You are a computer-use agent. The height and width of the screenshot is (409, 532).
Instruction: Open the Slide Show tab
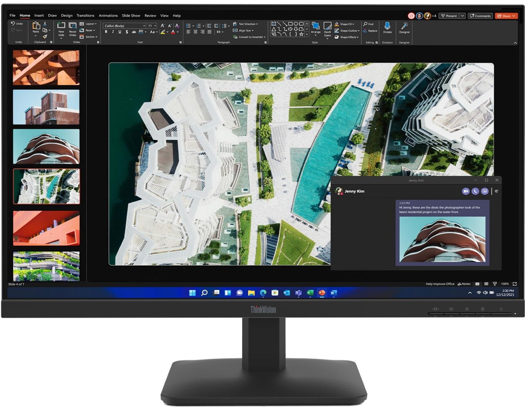click(x=131, y=16)
